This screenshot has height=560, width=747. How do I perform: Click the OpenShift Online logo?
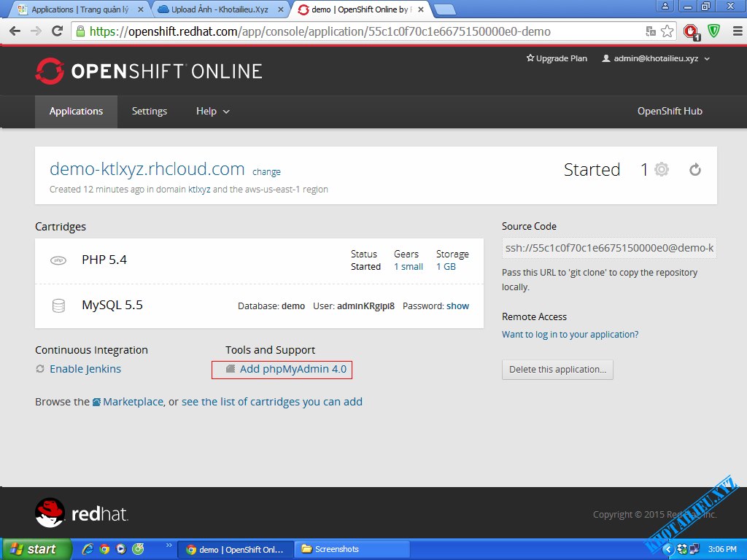pos(148,71)
